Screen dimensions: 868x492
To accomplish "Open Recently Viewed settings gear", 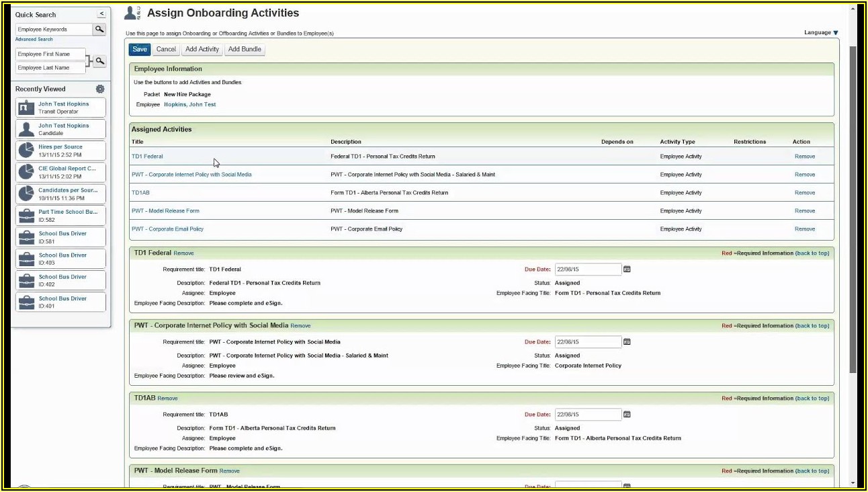I will click(100, 89).
